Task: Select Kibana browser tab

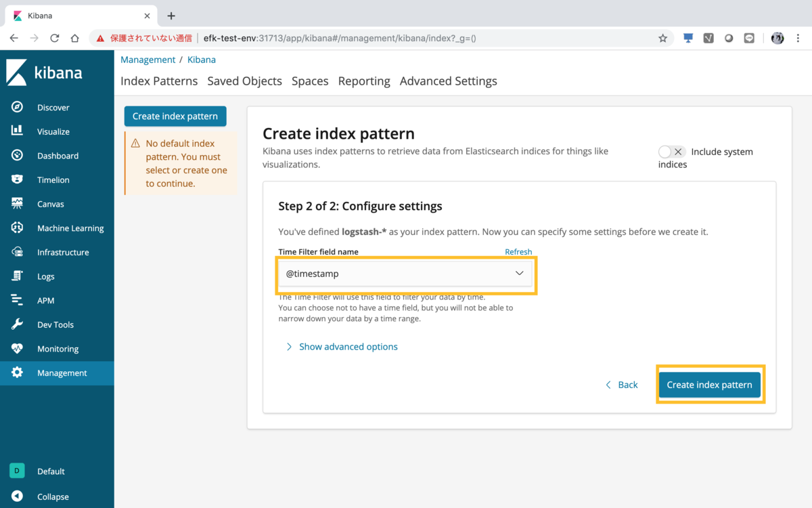Action: point(81,16)
